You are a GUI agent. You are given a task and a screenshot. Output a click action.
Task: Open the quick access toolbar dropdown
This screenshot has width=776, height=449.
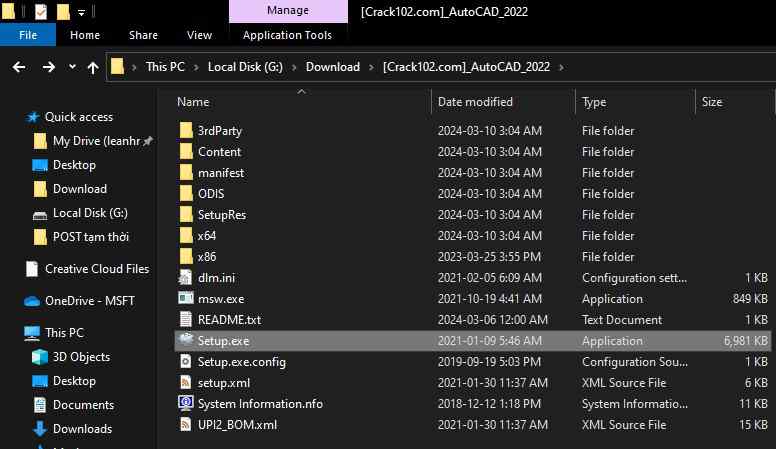[80, 13]
